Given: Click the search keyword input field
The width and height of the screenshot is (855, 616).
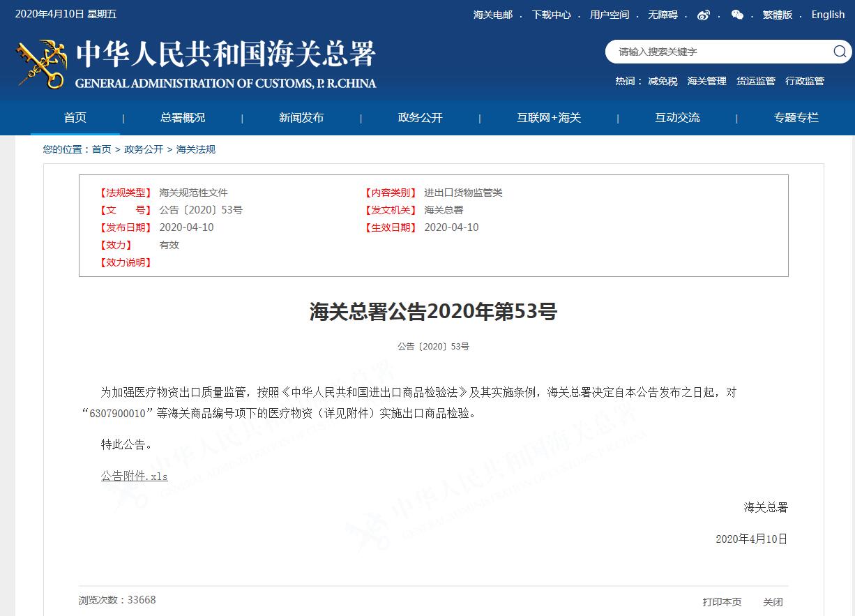Looking at the screenshot, I should pos(718,52).
